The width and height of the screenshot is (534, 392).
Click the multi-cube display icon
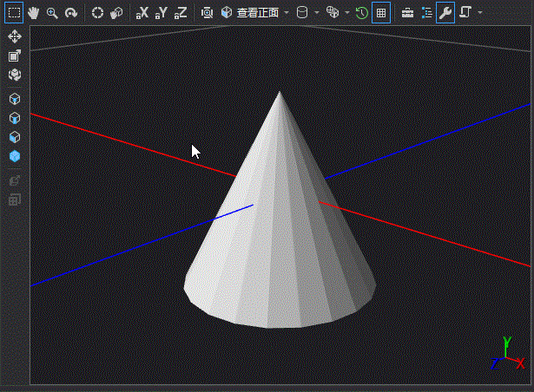click(333, 13)
